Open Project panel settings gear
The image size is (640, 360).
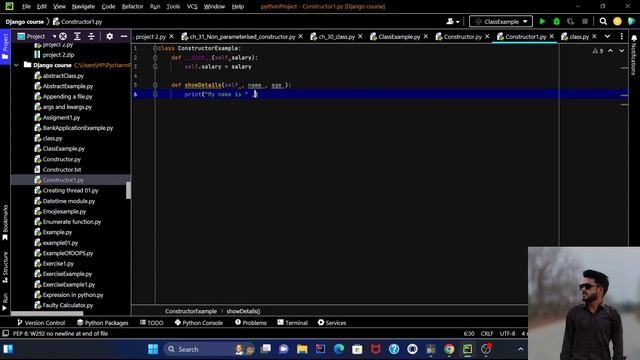[109, 36]
